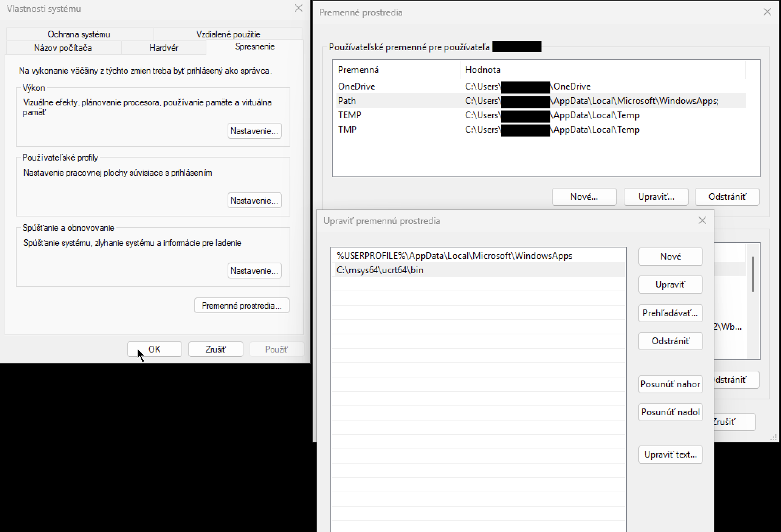
Task: Open Používateľské profily Nastavenie button
Action: click(x=254, y=201)
